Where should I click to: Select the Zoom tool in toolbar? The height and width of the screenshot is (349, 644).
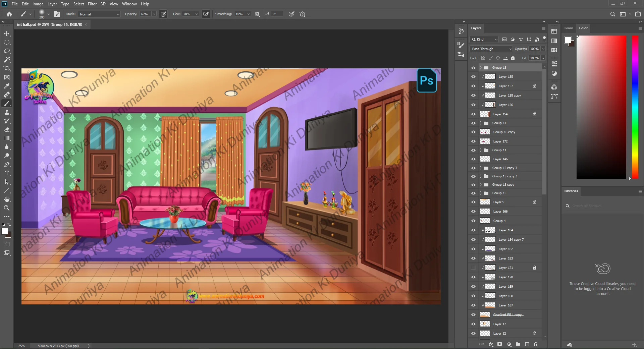[7, 208]
